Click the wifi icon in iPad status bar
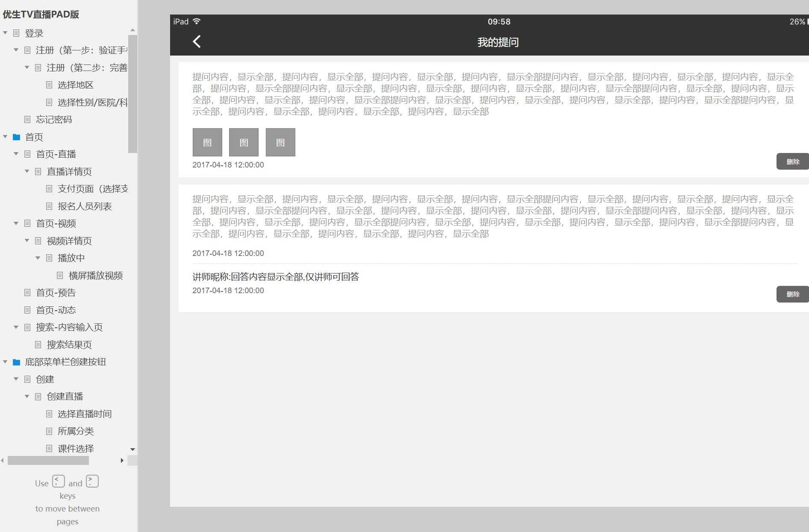 pos(197,21)
